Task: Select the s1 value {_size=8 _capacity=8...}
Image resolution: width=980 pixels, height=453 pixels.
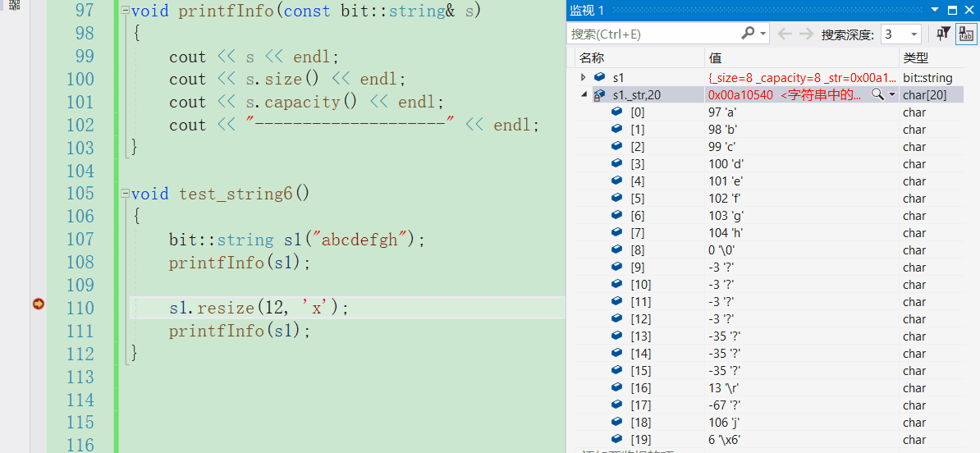Action: click(802, 77)
